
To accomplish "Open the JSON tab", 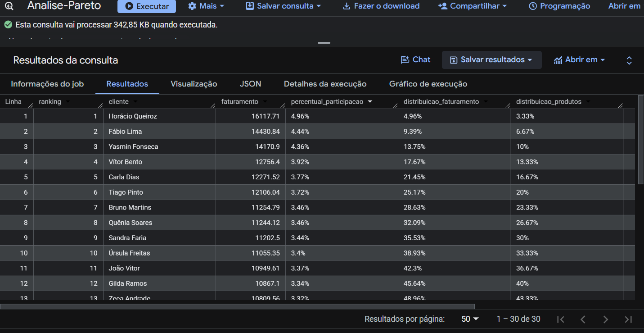I will click(x=251, y=84).
